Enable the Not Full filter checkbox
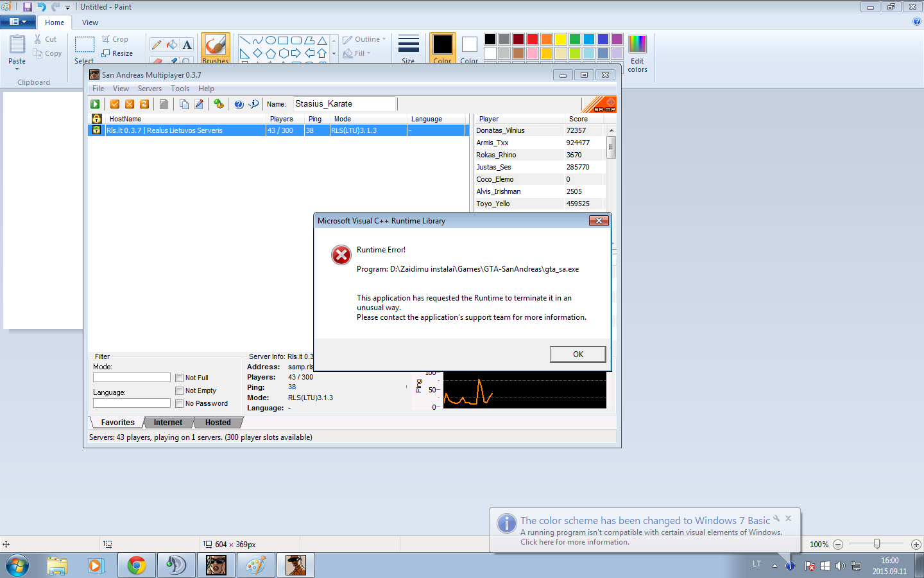Viewport: 924px width, 578px height. pos(180,378)
